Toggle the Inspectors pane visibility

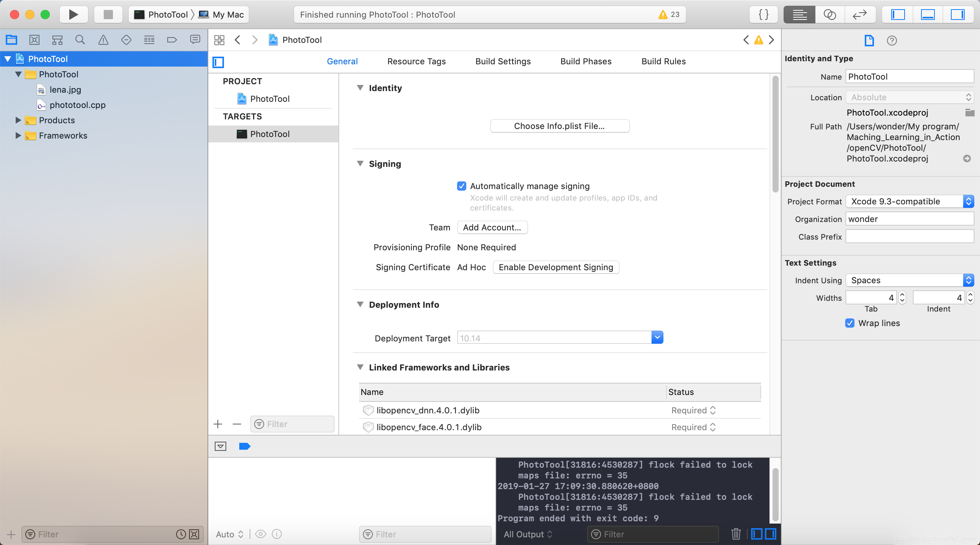pos(958,15)
